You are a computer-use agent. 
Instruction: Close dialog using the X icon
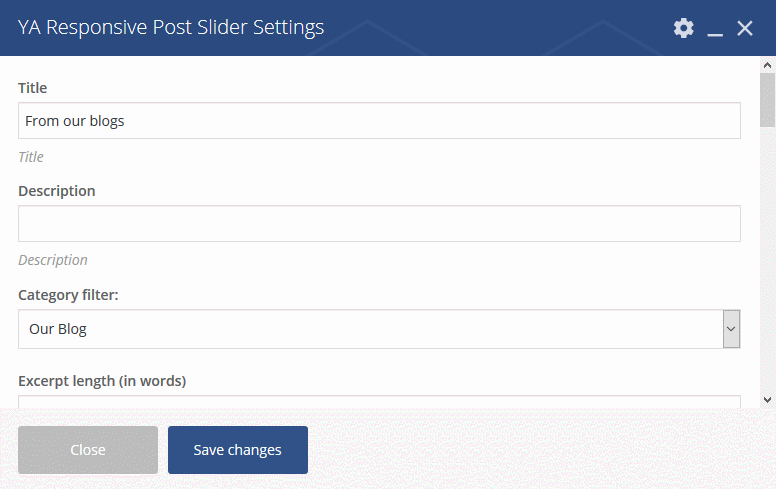coord(745,28)
